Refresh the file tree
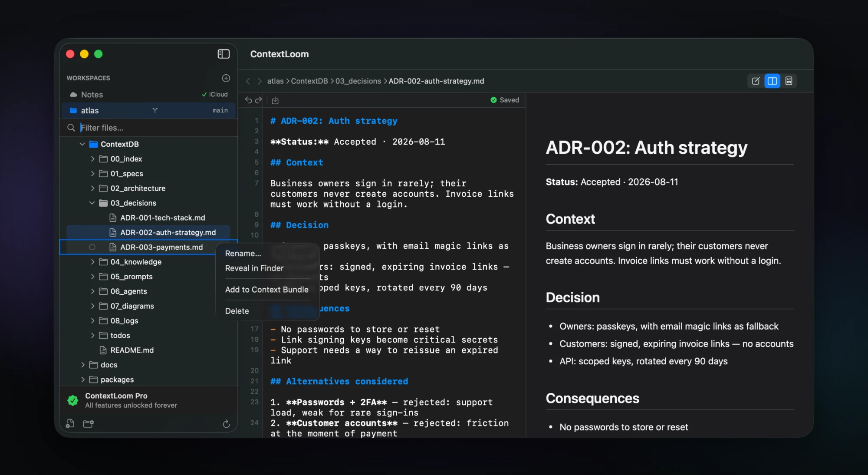 226,424
